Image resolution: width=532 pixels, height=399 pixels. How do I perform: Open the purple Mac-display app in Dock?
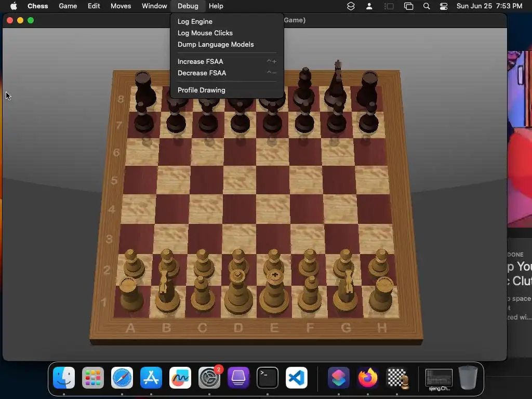[238, 378]
